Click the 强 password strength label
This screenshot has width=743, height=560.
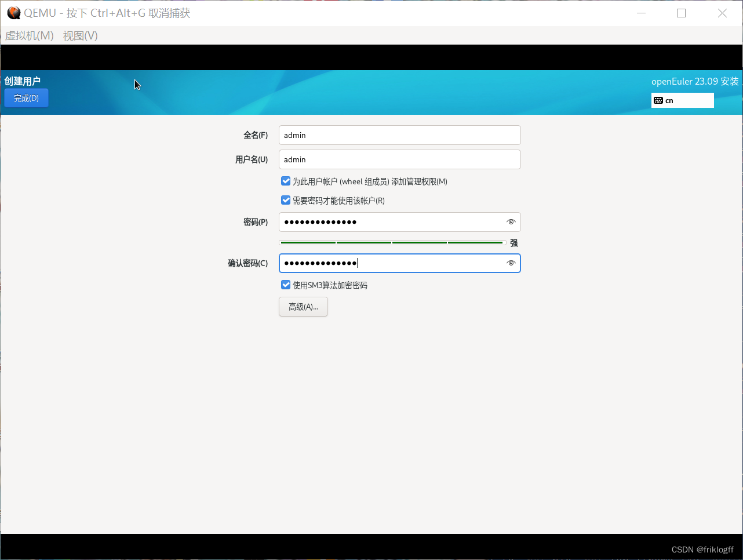pyautogui.click(x=514, y=243)
